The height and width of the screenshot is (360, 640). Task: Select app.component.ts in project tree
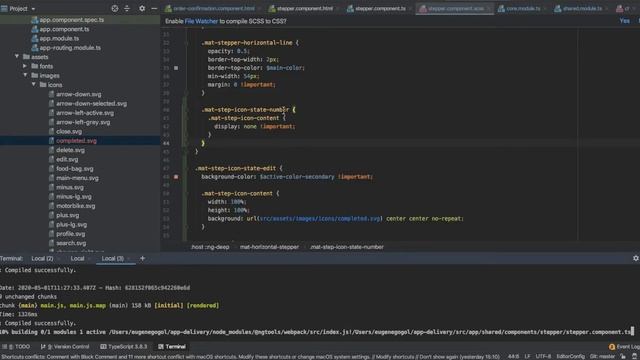click(x=64, y=29)
